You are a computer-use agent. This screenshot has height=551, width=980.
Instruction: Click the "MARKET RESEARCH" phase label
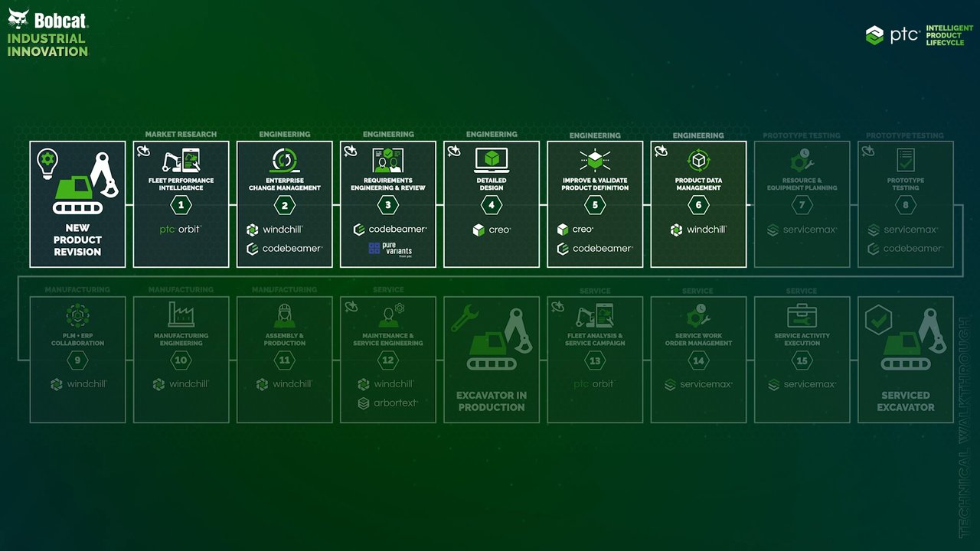point(181,135)
